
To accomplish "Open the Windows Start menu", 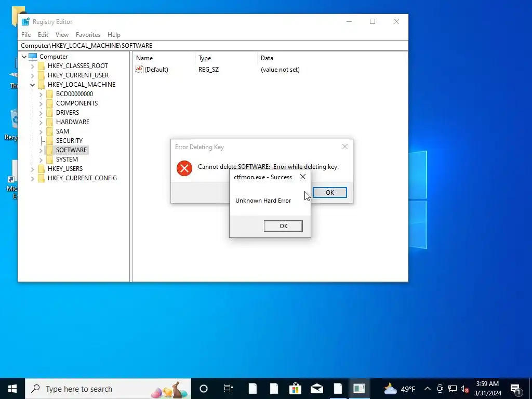I will [12, 389].
